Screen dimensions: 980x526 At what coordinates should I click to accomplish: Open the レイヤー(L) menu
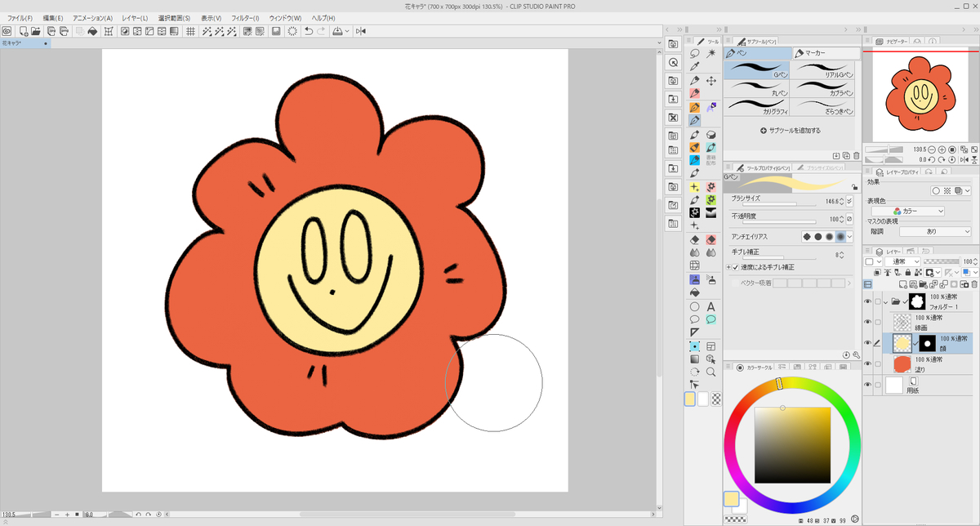tap(135, 18)
